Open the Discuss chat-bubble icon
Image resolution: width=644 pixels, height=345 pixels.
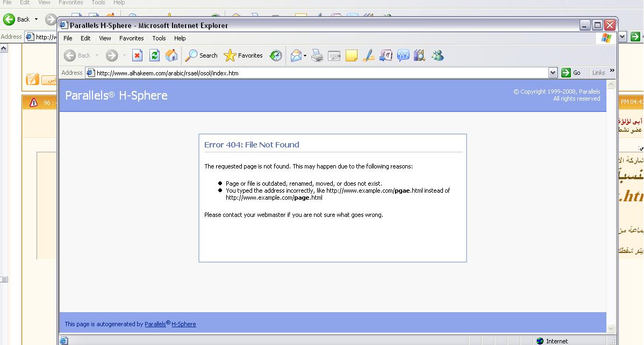point(403,55)
